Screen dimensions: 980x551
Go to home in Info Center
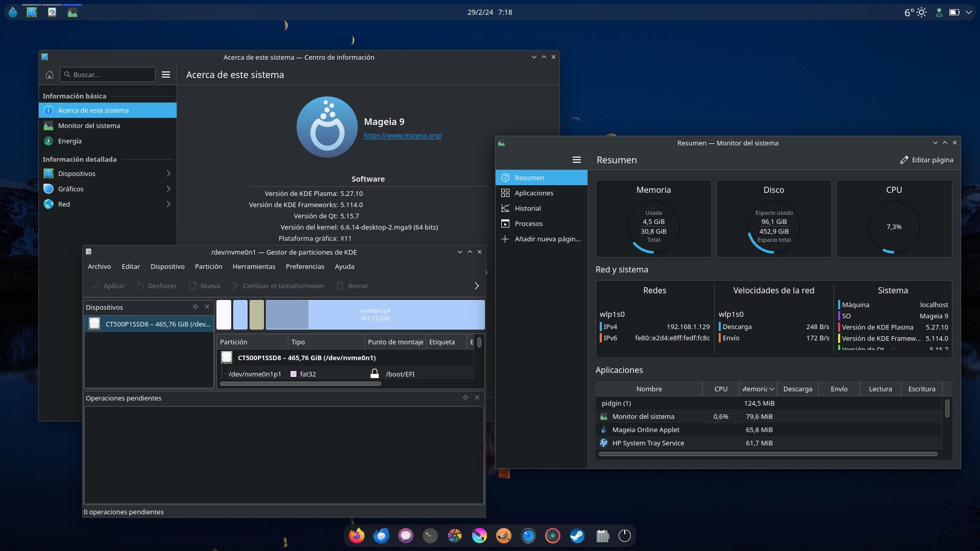tap(50, 74)
